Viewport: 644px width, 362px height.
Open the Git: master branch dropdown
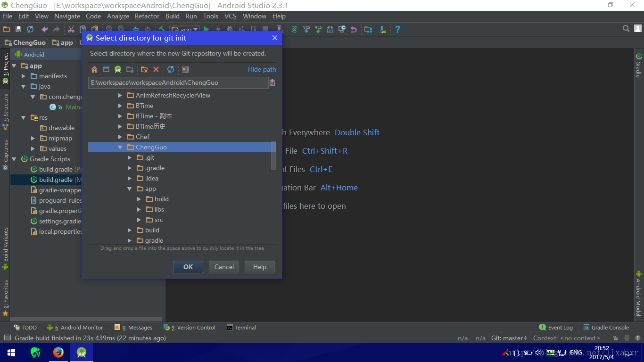[x=509, y=338]
